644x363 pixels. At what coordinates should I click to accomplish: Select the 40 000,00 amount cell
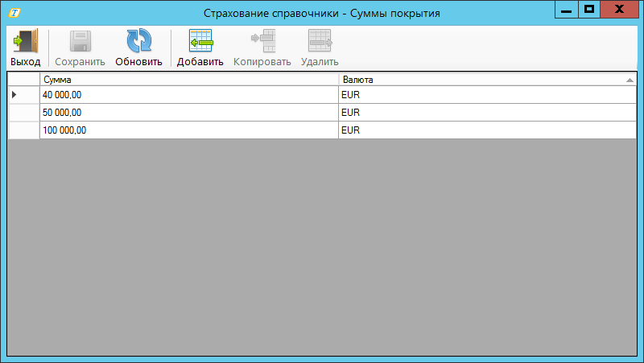188,95
